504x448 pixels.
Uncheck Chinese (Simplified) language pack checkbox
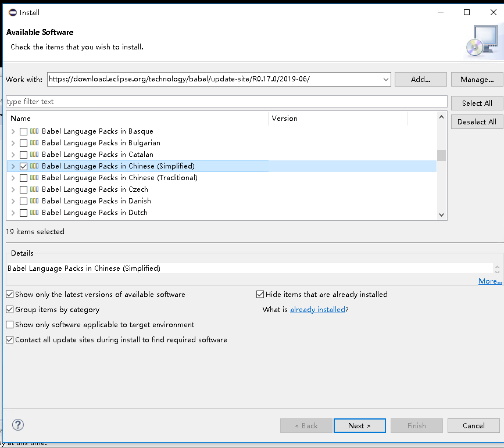[23, 166]
